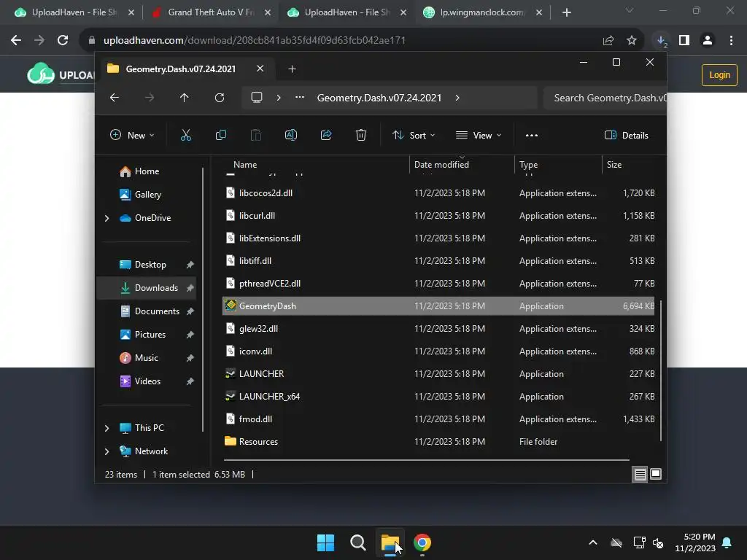Image resolution: width=747 pixels, height=560 pixels.
Task: Select Gallery in navigation pane
Action: [147, 195]
